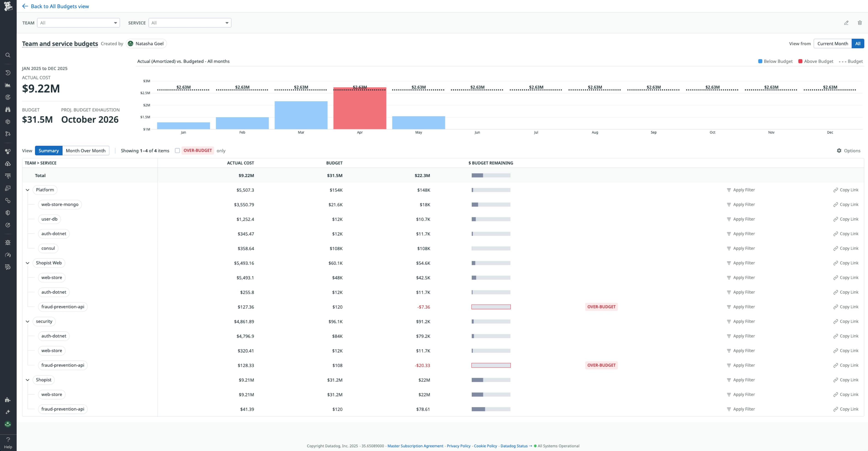Viewport: 868px width, 451px height.
Task: Switch to the Month Over Month view tab
Action: tap(86, 151)
